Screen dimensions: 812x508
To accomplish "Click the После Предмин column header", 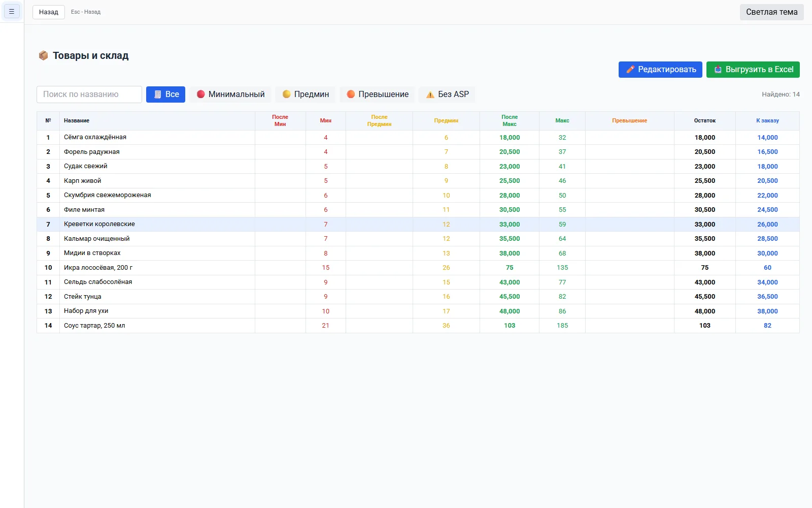I will (379, 120).
